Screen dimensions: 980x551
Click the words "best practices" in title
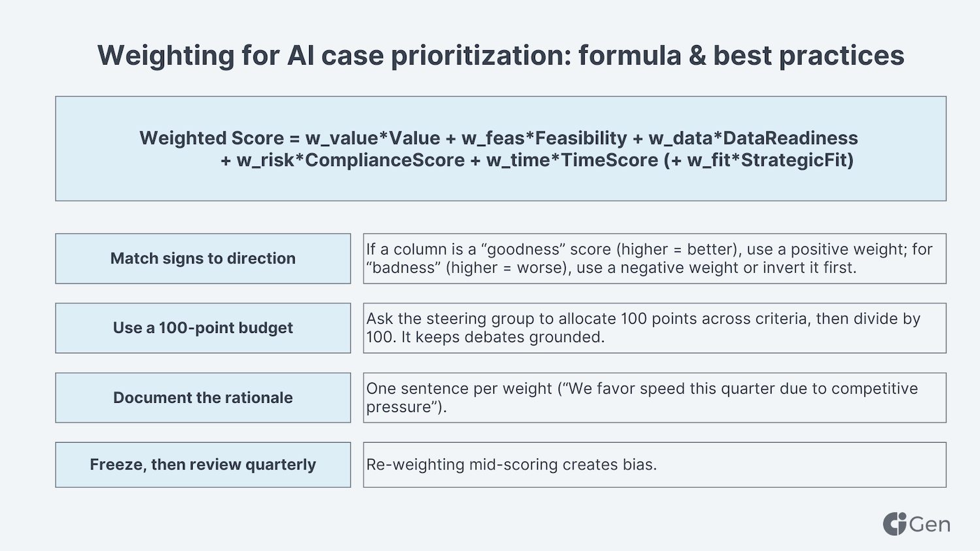pyautogui.click(x=809, y=55)
